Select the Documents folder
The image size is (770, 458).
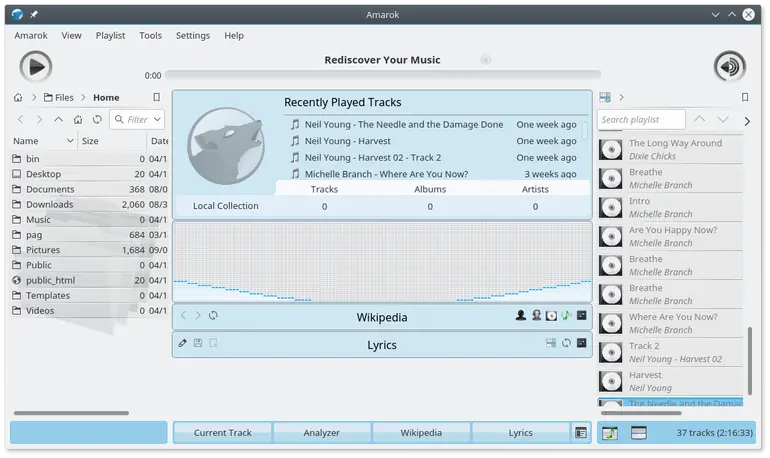coord(89,189)
